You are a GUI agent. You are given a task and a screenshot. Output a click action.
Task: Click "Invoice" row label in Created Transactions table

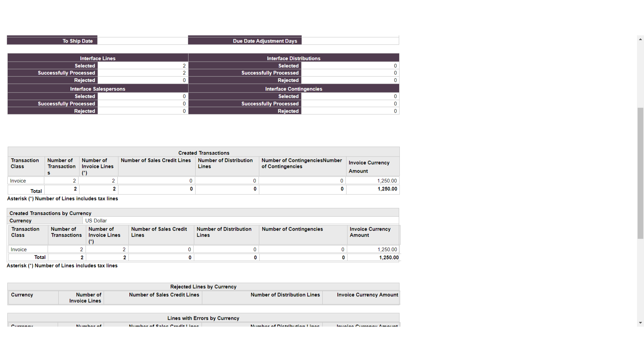click(x=18, y=181)
